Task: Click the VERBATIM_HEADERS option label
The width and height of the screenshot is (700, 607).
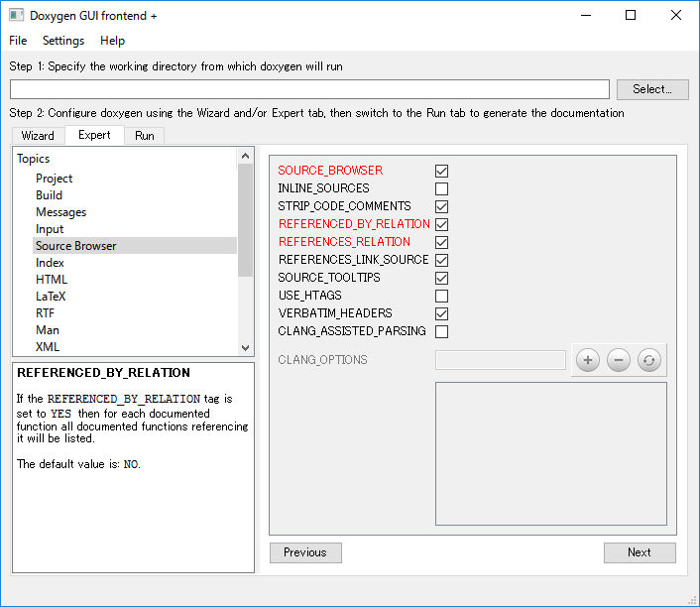Action: click(335, 313)
